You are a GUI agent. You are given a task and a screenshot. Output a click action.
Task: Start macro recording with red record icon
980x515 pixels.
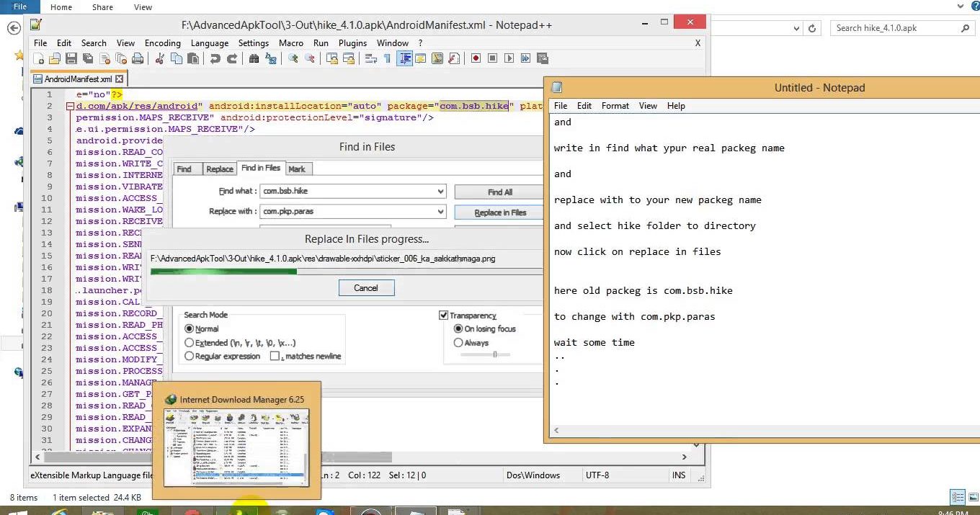476,58
